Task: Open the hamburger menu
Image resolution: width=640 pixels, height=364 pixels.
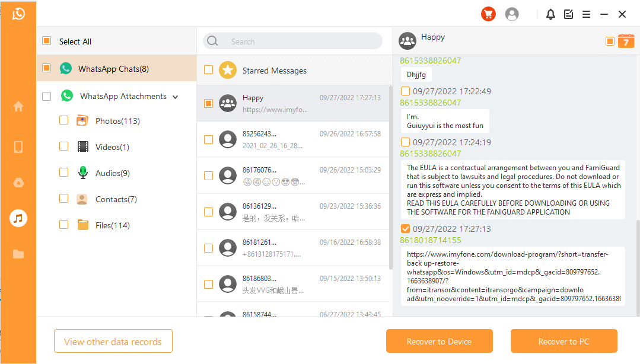Action: click(x=586, y=14)
